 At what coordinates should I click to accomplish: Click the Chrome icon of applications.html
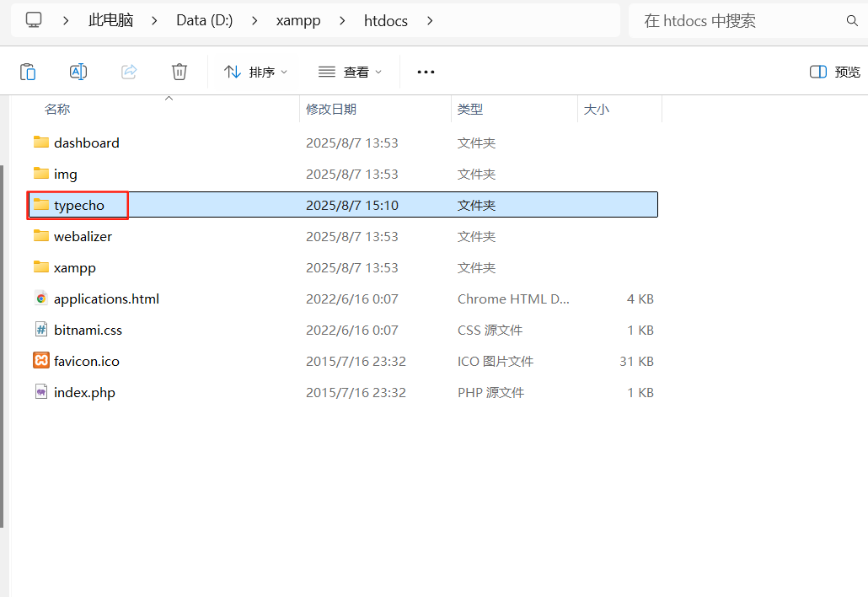click(x=41, y=298)
